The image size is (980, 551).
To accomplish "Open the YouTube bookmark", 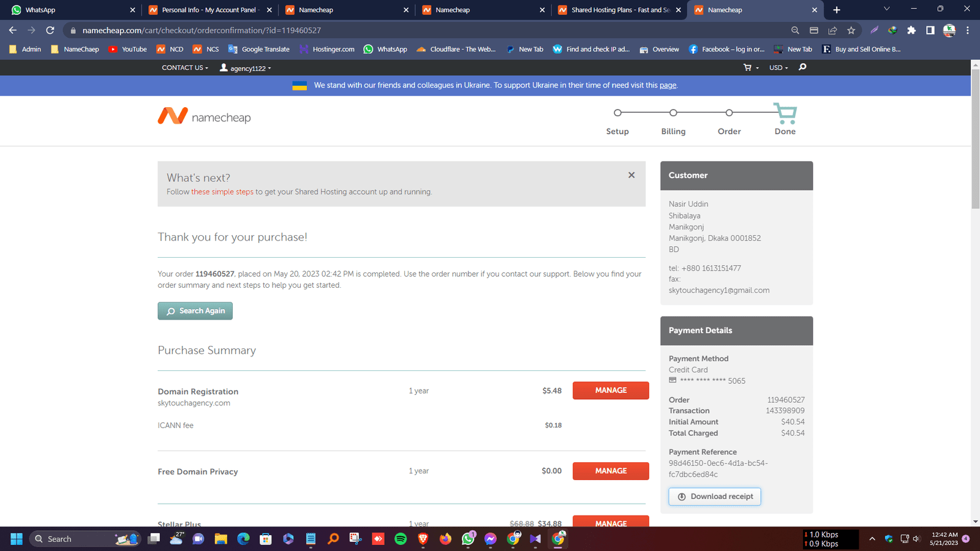I will (127, 49).
